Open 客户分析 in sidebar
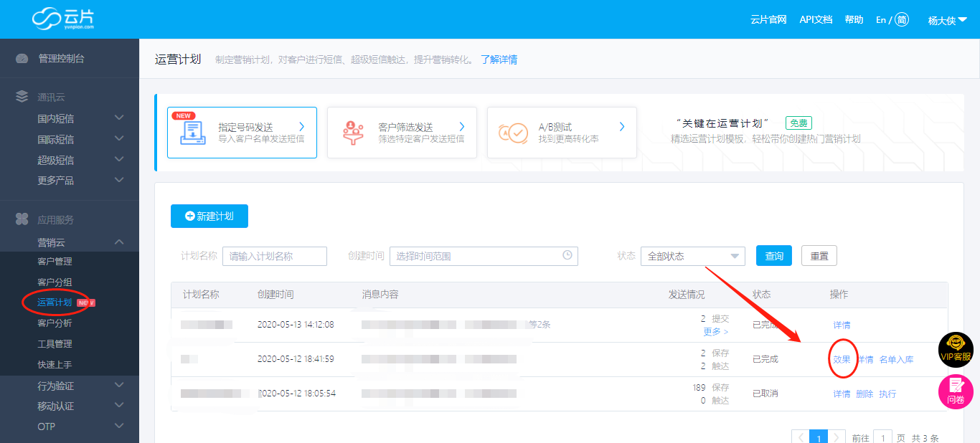 pyautogui.click(x=55, y=323)
